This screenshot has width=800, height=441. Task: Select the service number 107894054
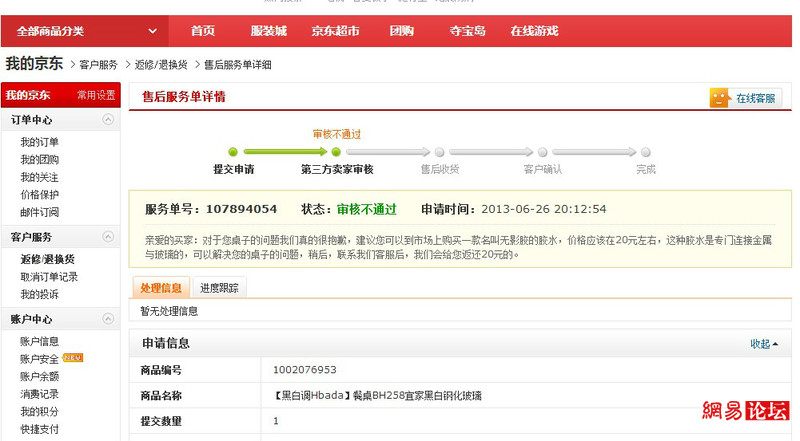pos(241,209)
